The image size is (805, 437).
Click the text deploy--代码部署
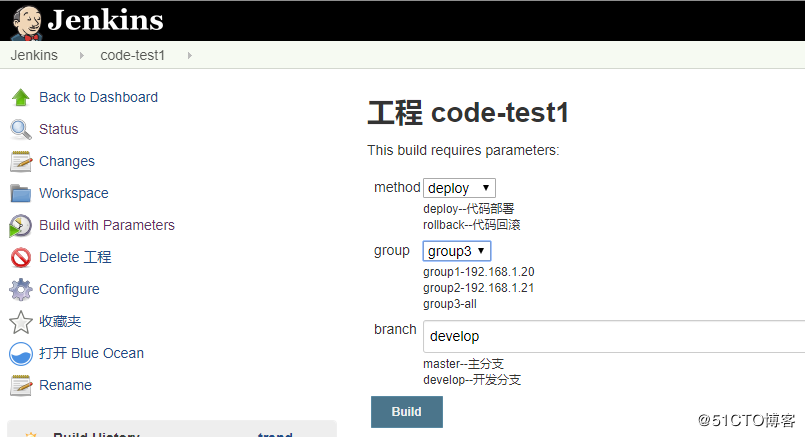(x=469, y=209)
